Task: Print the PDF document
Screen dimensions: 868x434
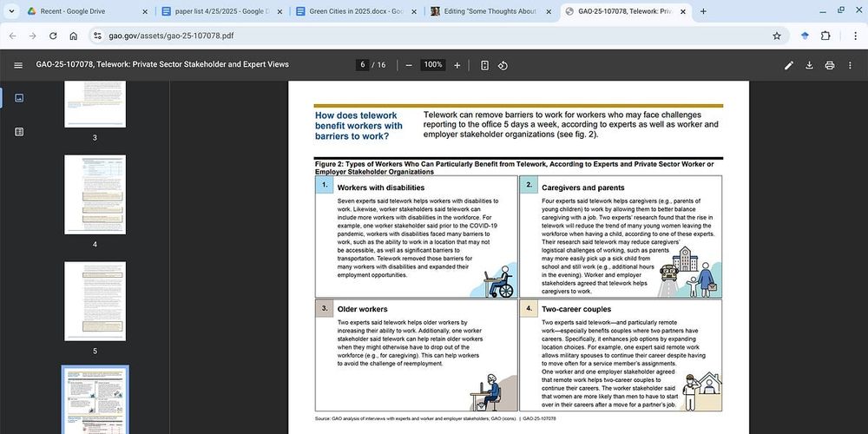Action: pyautogui.click(x=829, y=65)
